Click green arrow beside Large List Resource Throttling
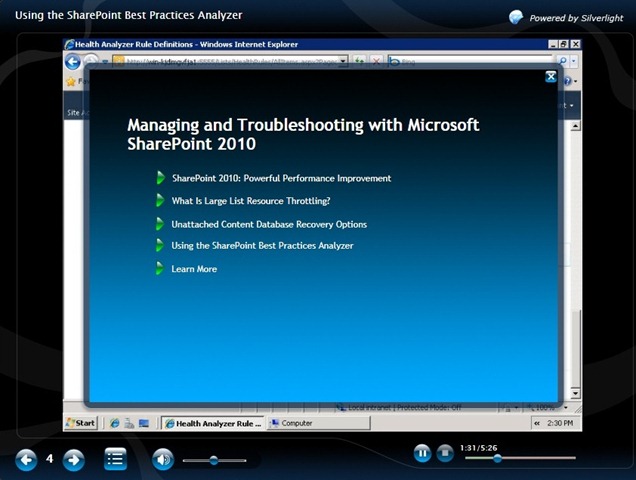Screen dimensions: 636x480 click(160, 200)
